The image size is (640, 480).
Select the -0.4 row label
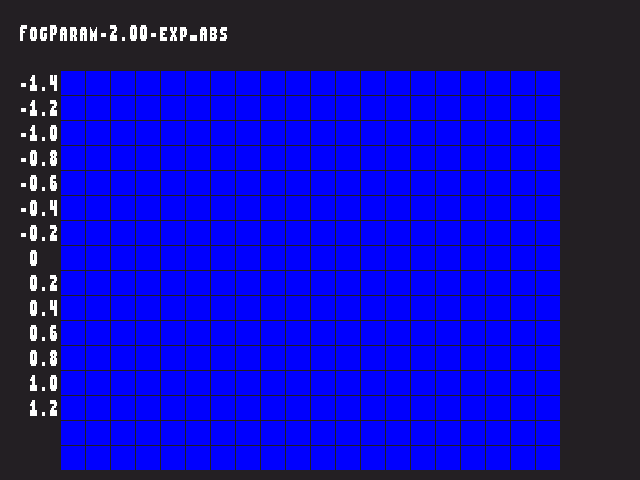point(39,209)
